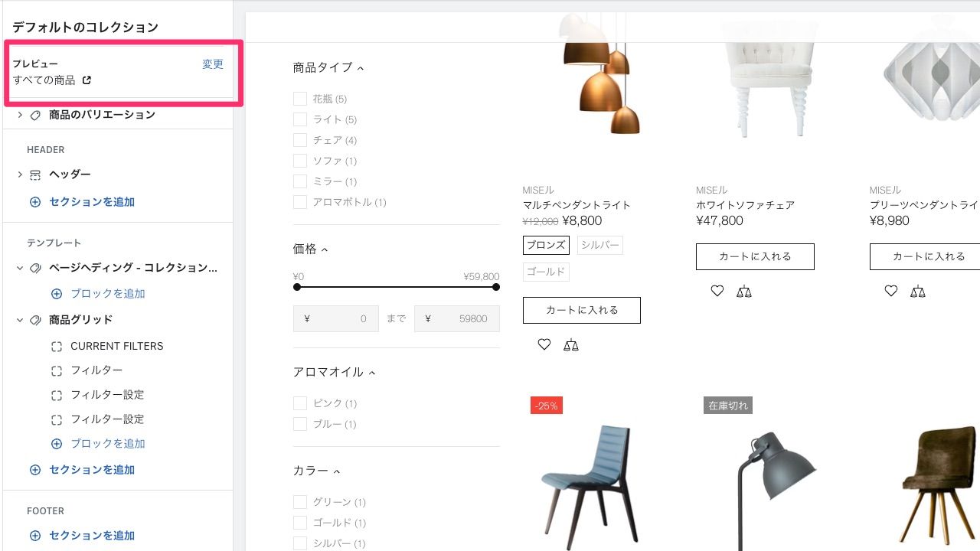Check the ソファ (1) filter

coord(300,161)
